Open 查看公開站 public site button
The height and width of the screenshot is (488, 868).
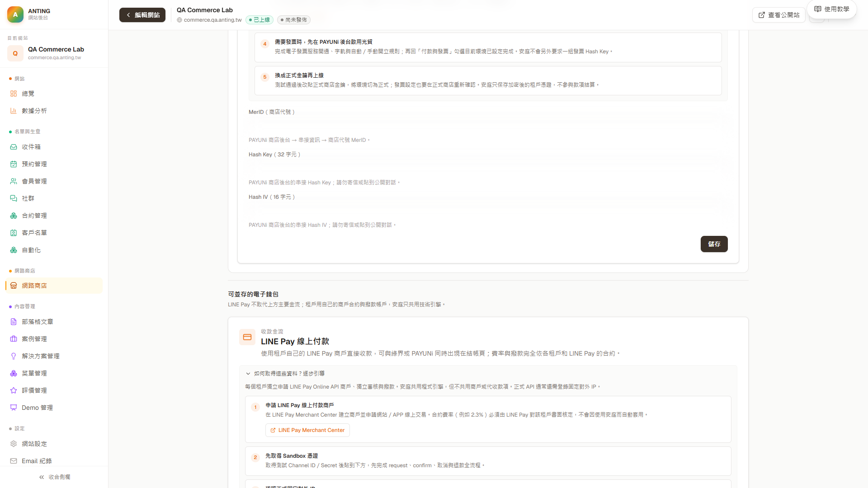[x=779, y=15]
